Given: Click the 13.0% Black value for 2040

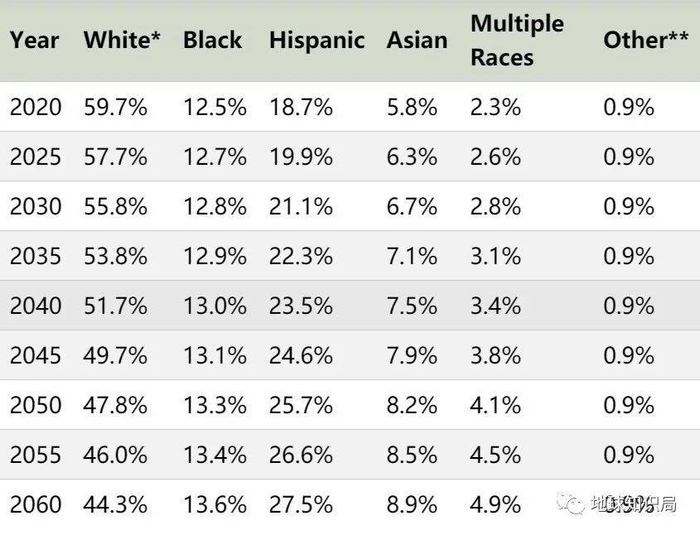Looking at the screenshot, I should tap(214, 305).
